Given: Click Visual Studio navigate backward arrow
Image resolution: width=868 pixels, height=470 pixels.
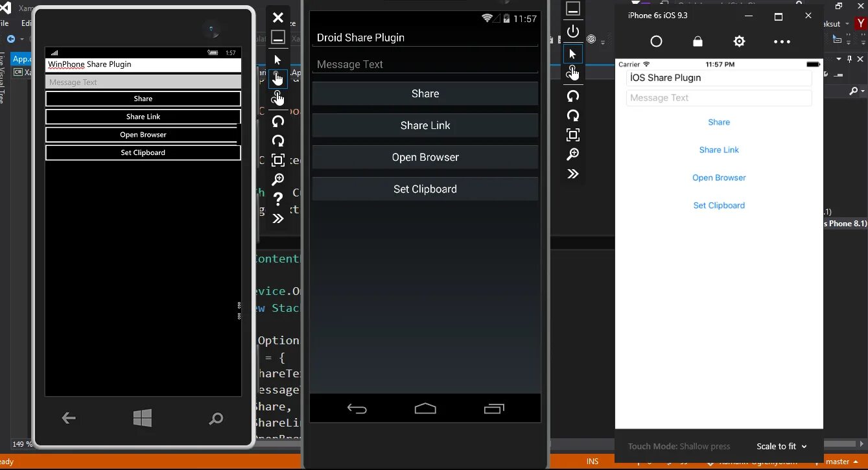Looking at the screenshot, I should click(11, 39).
